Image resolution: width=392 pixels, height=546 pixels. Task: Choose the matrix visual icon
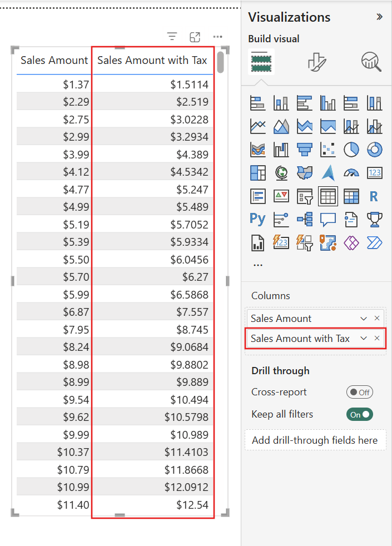click(x=351, y=196)
